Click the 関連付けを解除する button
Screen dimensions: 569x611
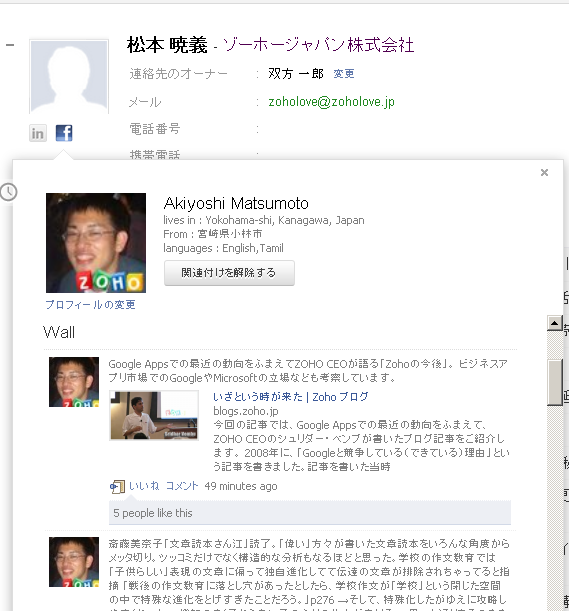pos(229,273)
